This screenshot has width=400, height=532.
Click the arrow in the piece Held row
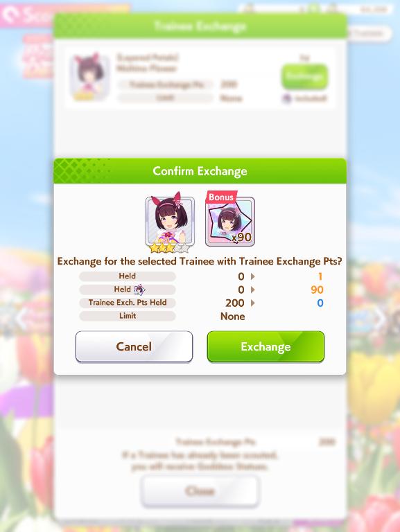point(252,290)
